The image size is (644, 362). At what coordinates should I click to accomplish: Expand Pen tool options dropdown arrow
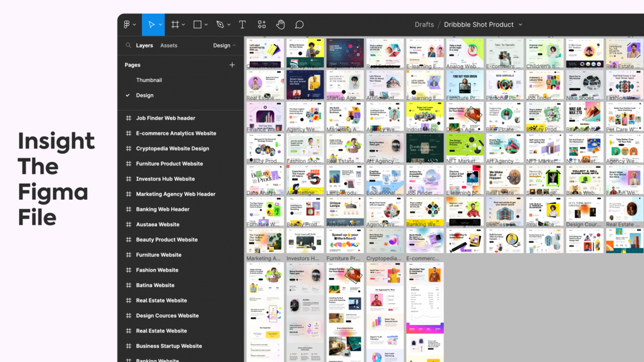[229, 25]
